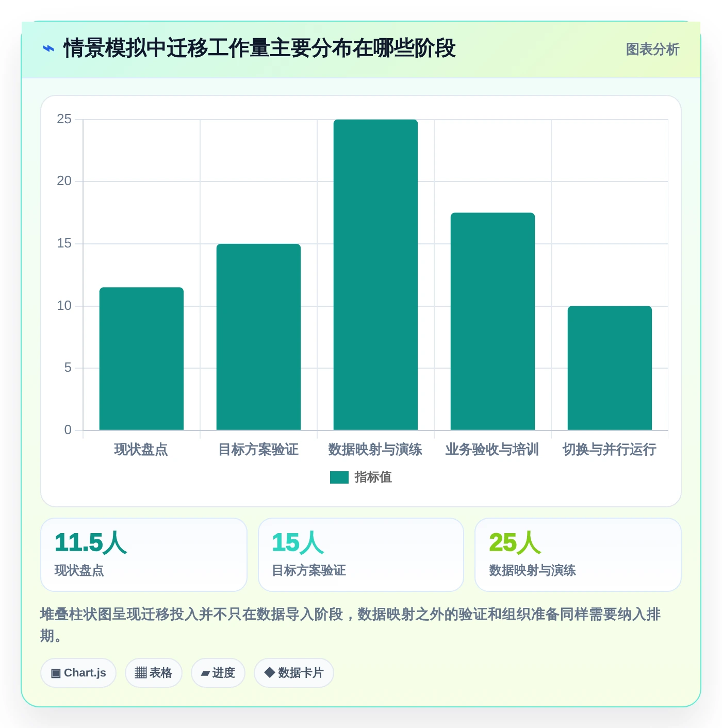Viewport: 722px width, 728px height.
Task: Click the chart title 情景模拟中迁移工作量主要分布在哪些阶段
Action: pyautogui.click(x=259, y=48)
